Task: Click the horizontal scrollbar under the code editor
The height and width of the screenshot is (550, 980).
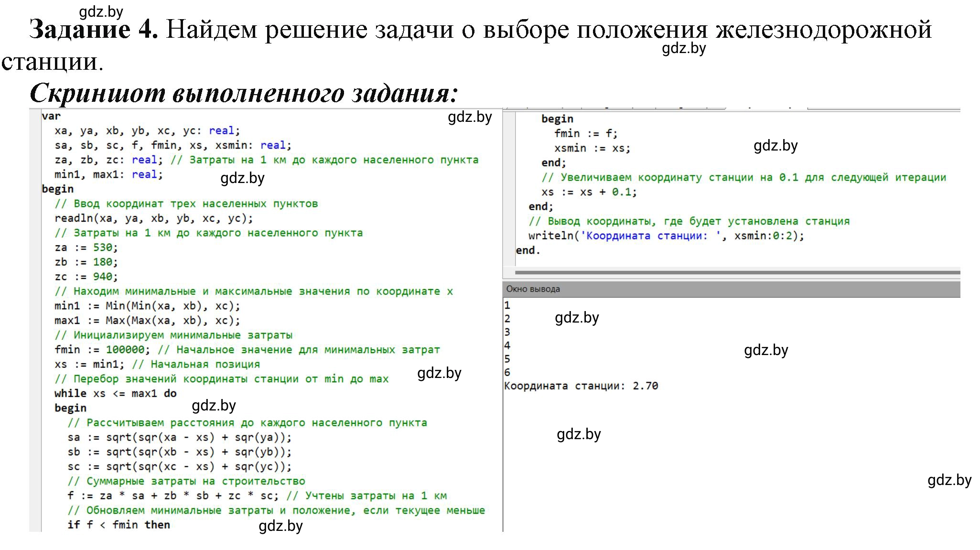Action: tap(737, 273)
